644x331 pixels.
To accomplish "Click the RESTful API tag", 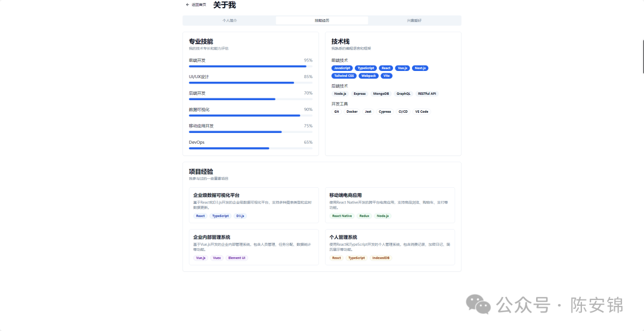I will [427, 94].
